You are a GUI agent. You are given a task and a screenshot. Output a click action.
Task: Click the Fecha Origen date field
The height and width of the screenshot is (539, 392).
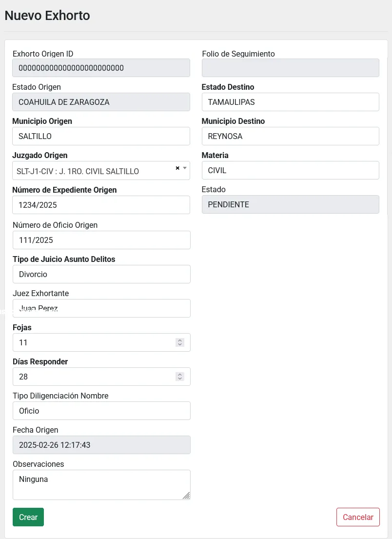[x=101, y=445]
